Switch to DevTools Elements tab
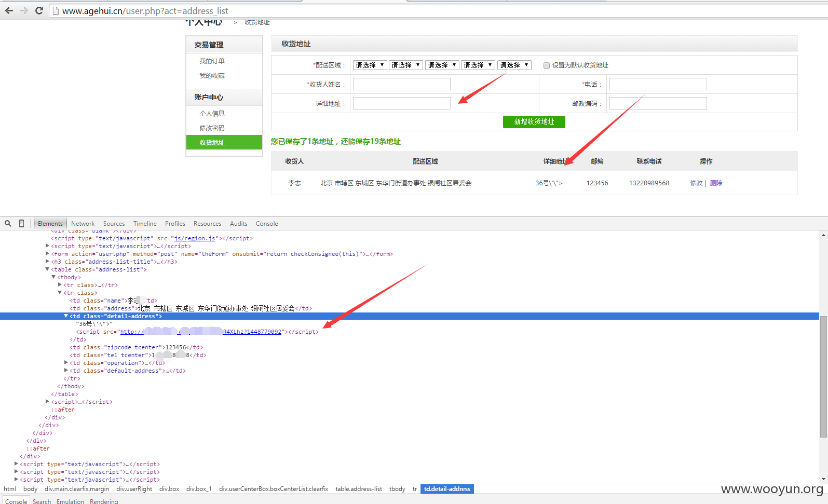The height and width of the screenshot is (504, 828). pos(50,224)
